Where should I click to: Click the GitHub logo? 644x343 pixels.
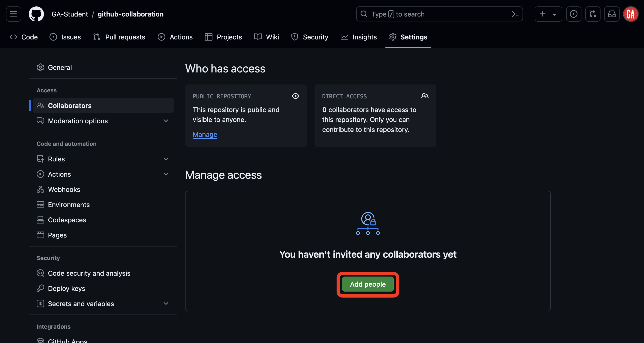coord(36,14)
